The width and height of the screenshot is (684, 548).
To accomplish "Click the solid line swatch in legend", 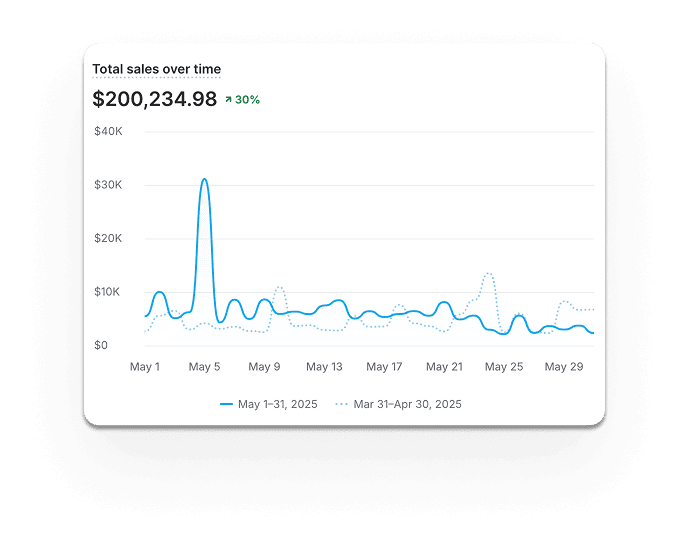I will point(226,404).
